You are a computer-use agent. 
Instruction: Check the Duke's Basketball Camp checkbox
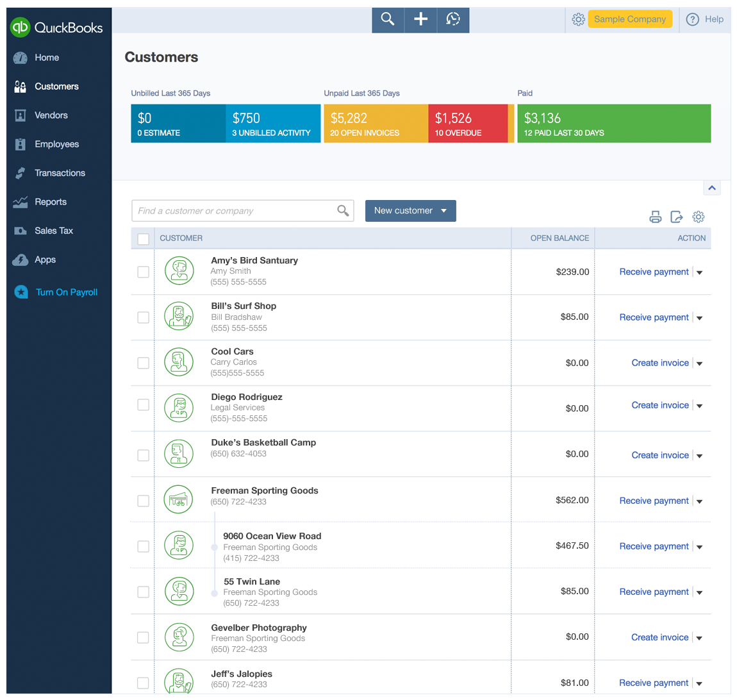pyautogui.click(x=144, y=455)
